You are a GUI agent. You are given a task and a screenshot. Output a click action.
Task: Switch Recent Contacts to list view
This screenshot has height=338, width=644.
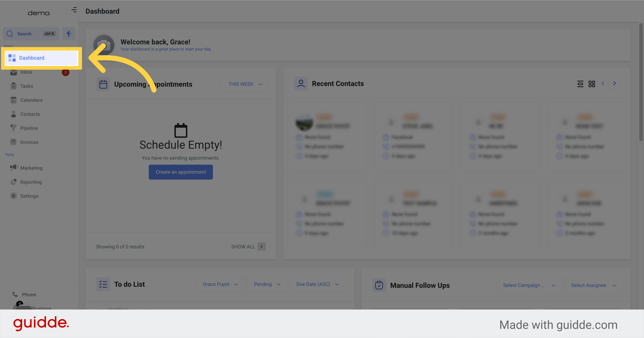point(580,84)
